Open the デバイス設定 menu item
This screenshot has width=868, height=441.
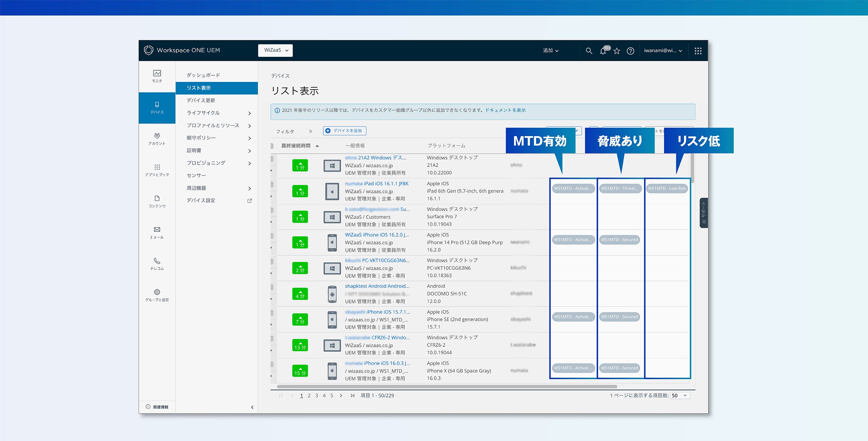pos(201,201)
